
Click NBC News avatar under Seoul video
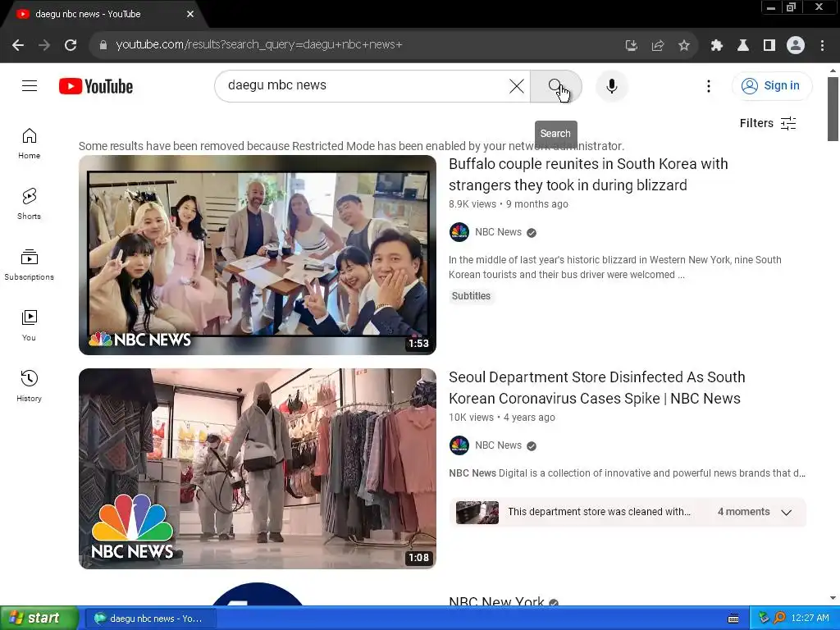pyautogui.click(x=459, y=445)
